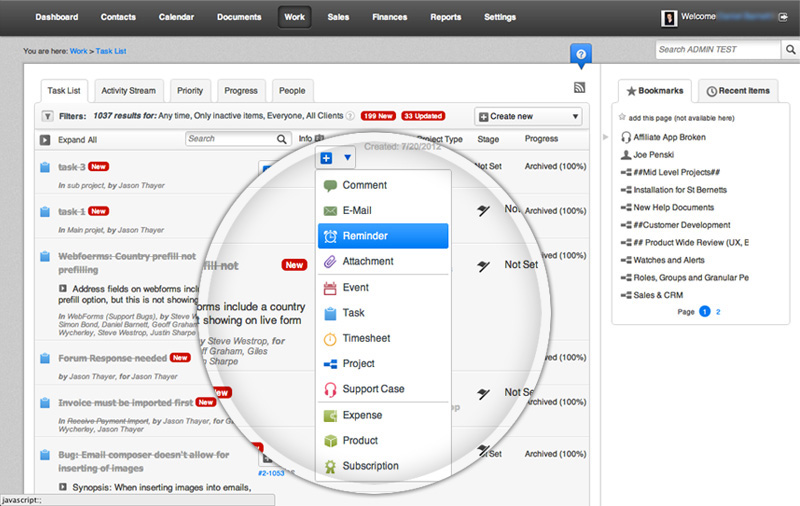Click Webfoerms task clipboard icon
Image resolution: width=800 pixels, height=506 pixels.
(45, 256)
